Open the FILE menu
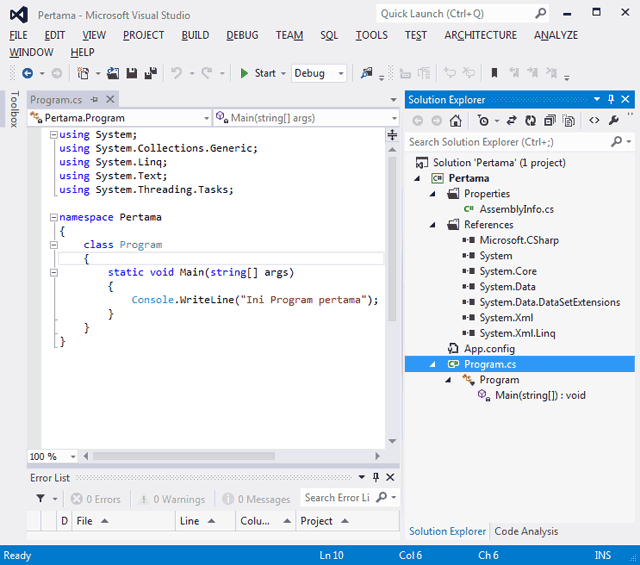 tap(18, 35)
